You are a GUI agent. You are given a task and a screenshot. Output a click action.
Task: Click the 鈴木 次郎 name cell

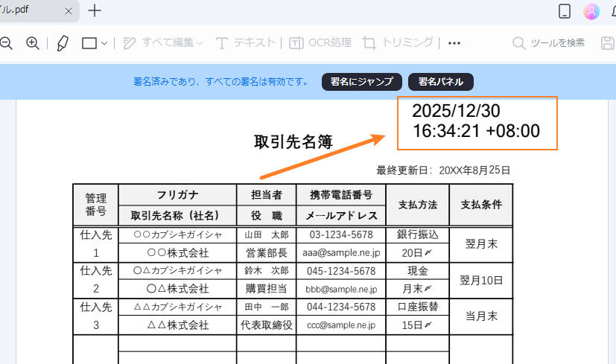coord(267,271)
